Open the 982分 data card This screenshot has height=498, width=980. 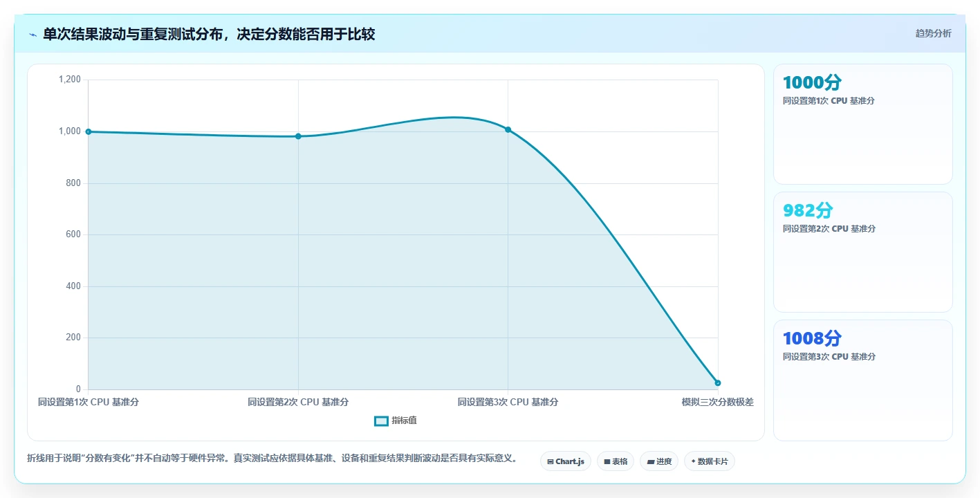[x=862, y=252]
